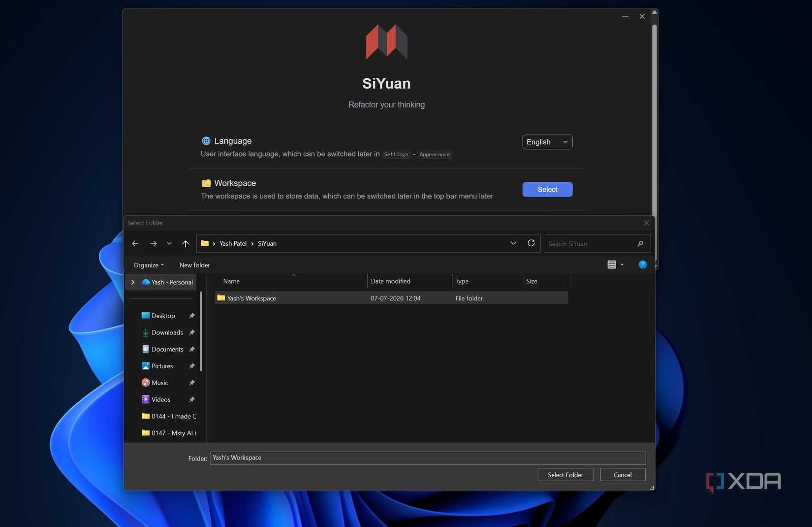Change the view layout icon
Screen dimensions: 812x527
click(612, 264)
